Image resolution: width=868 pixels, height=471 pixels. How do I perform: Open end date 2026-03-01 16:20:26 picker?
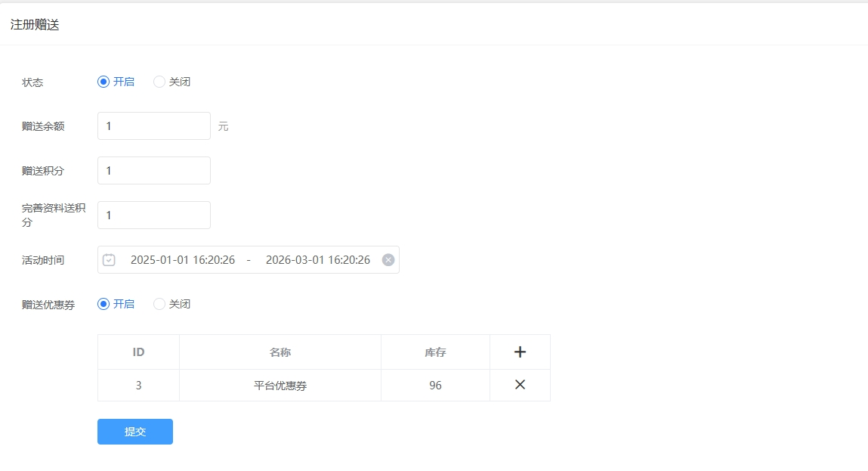(317, 260)
